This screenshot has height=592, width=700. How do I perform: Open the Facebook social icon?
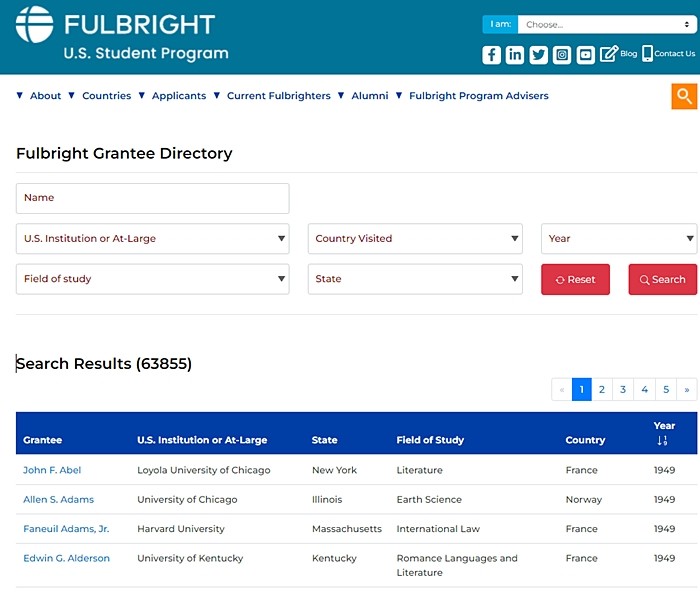[x=491, y=55]
